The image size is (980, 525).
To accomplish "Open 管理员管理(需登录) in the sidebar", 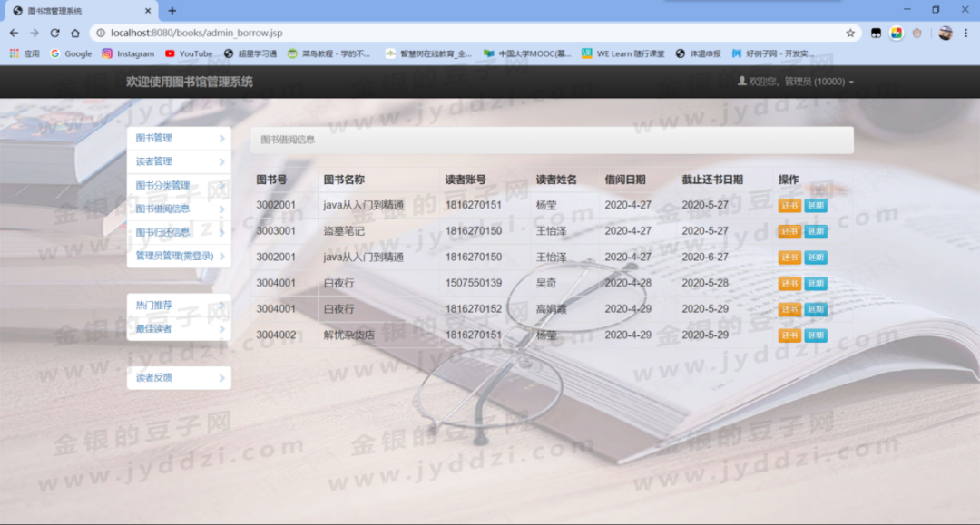I will 180,256.
